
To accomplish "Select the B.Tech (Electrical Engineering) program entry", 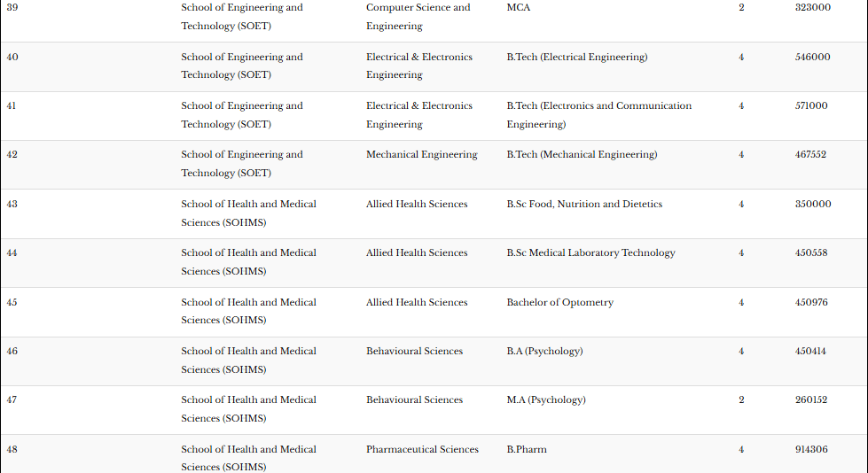I will coord(576,58).
